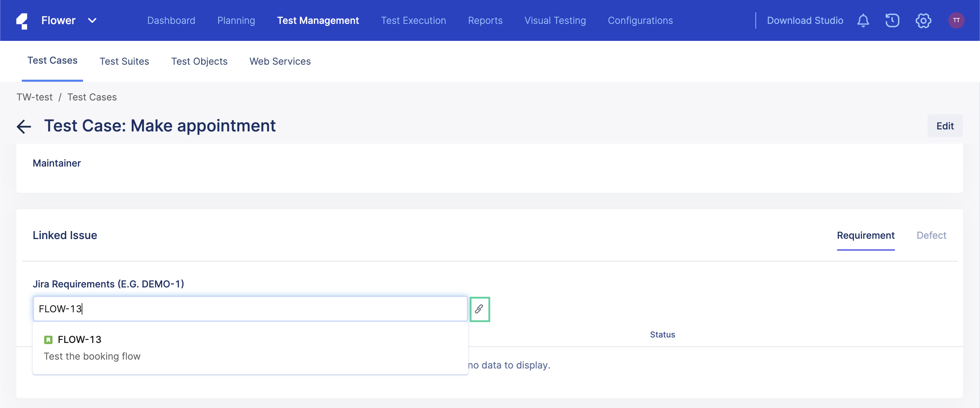
Task: Expand the Flower project dropdown
Action: click(92, 20)
